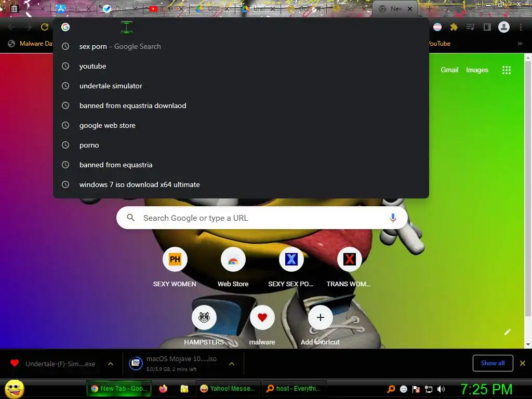Screen dimensions: 532x399
Task: Click the smiley Start button
Action: click(14, 389)
